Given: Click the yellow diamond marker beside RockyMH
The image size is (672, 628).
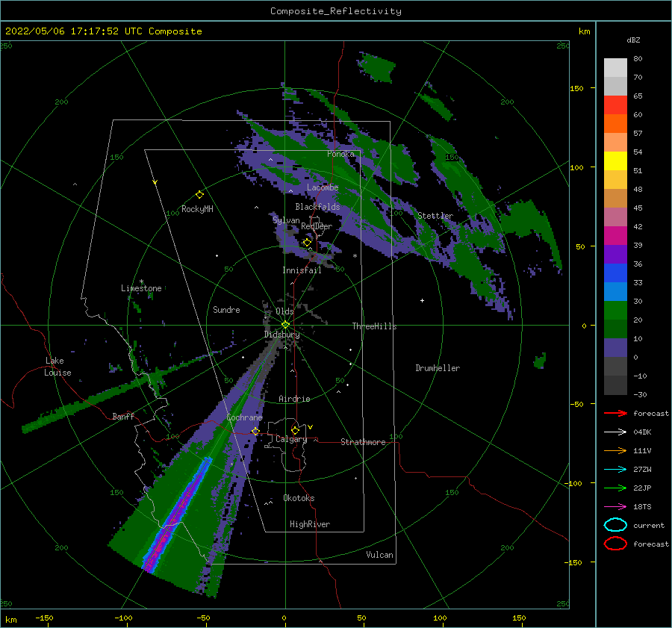Looking at the screenshot, I should pos(199,195).
